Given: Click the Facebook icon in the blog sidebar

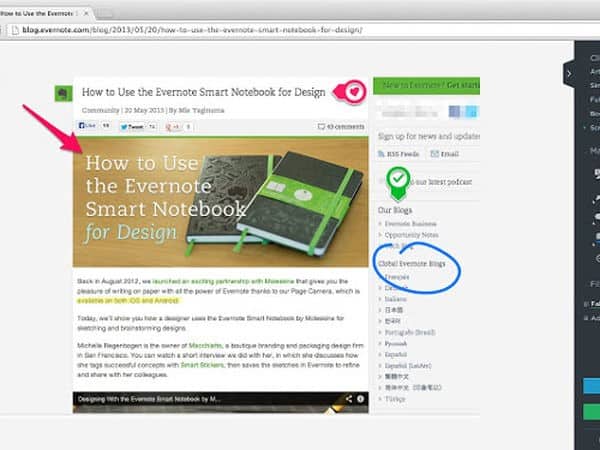Looking at the screenshot, I should tap(454, 111).
